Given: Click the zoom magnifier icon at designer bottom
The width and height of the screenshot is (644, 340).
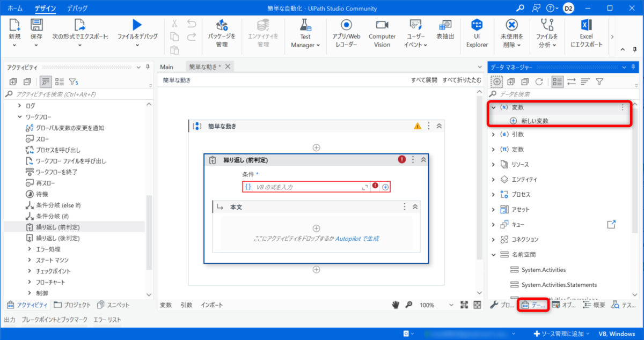Looking at the screenshot, I should (409, 305).
